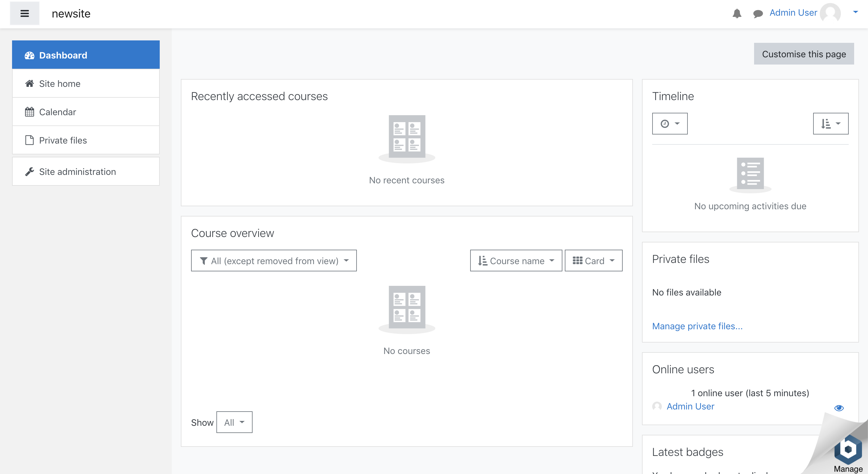Open the messages speech bubble icon
The image size is (868, 474).
coord(758,14)
